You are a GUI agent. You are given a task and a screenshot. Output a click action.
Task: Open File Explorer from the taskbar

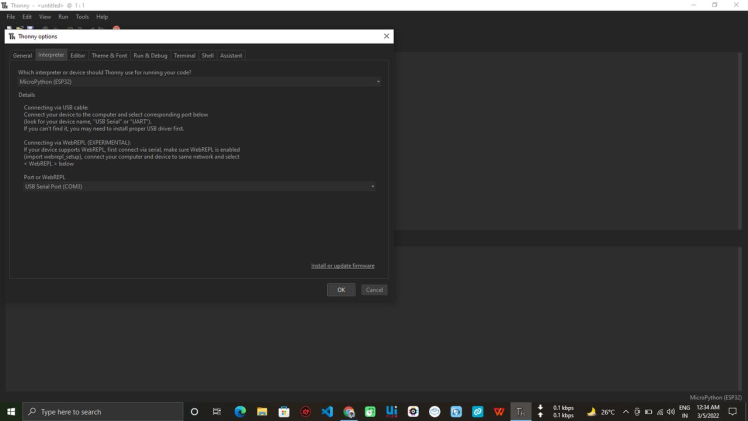coord(262,411)
